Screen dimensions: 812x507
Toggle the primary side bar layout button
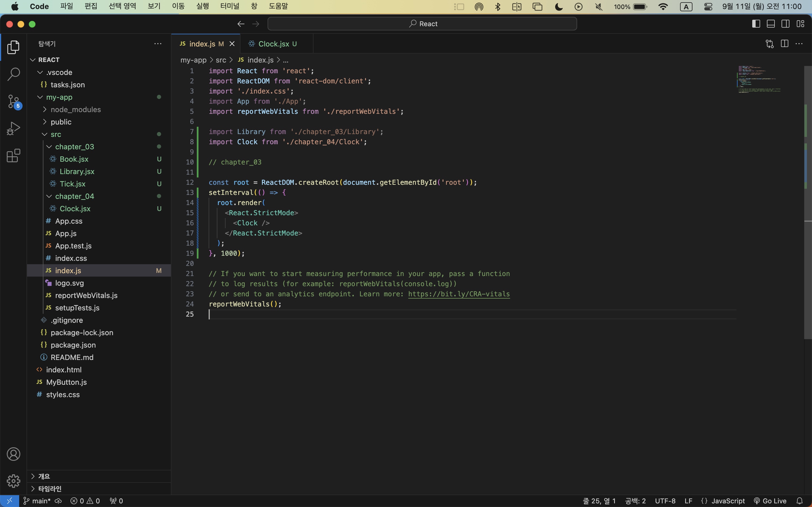coord(756,24)
